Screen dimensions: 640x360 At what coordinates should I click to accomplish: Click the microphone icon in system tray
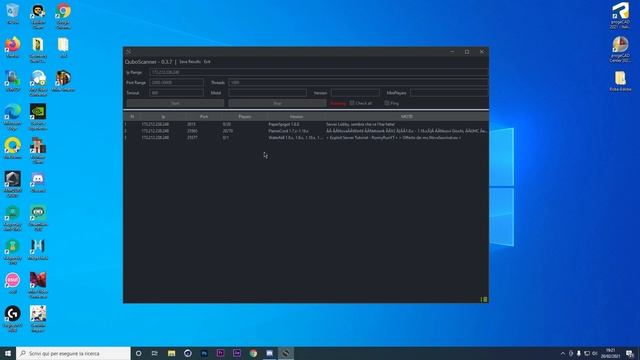579,353
